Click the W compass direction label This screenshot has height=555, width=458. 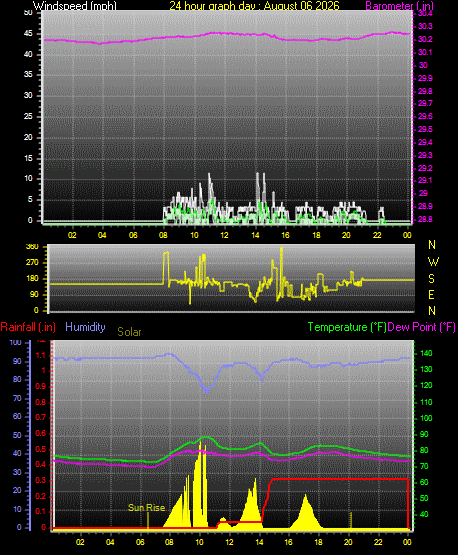[x=433, y=262]
